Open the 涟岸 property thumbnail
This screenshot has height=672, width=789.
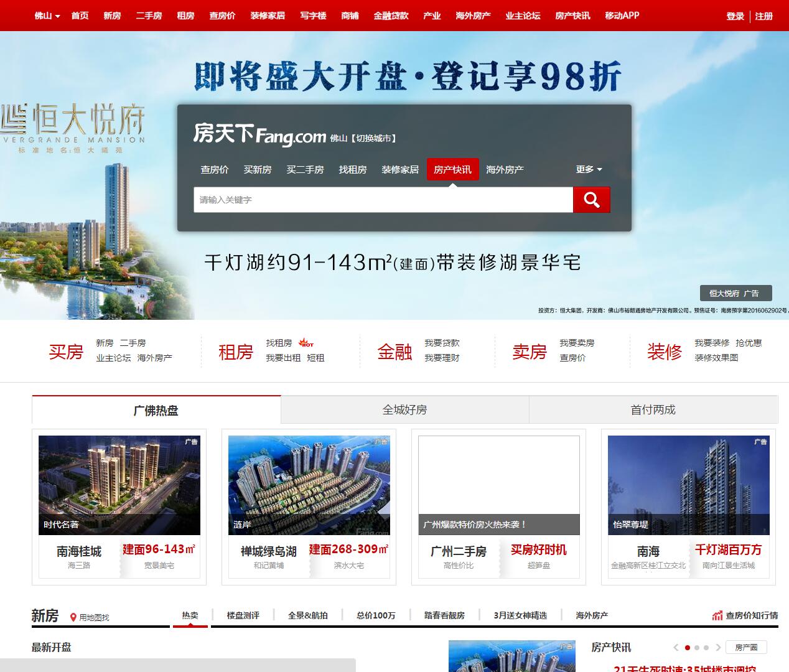[x=309, y=485]
